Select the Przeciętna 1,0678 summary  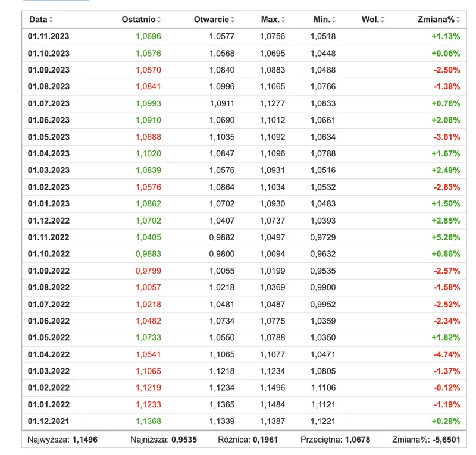335,440
